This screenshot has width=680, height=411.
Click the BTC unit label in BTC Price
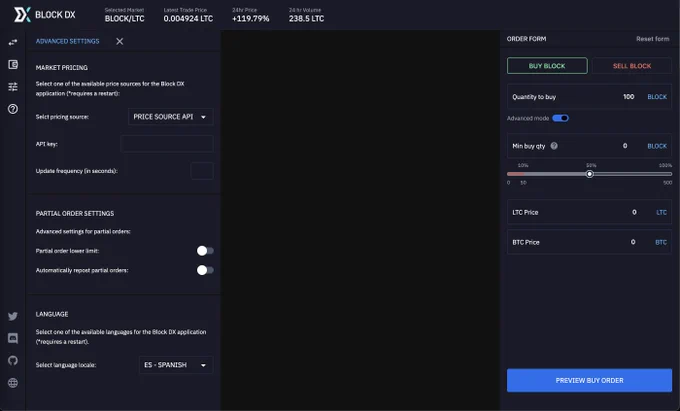tap(661, 242)
